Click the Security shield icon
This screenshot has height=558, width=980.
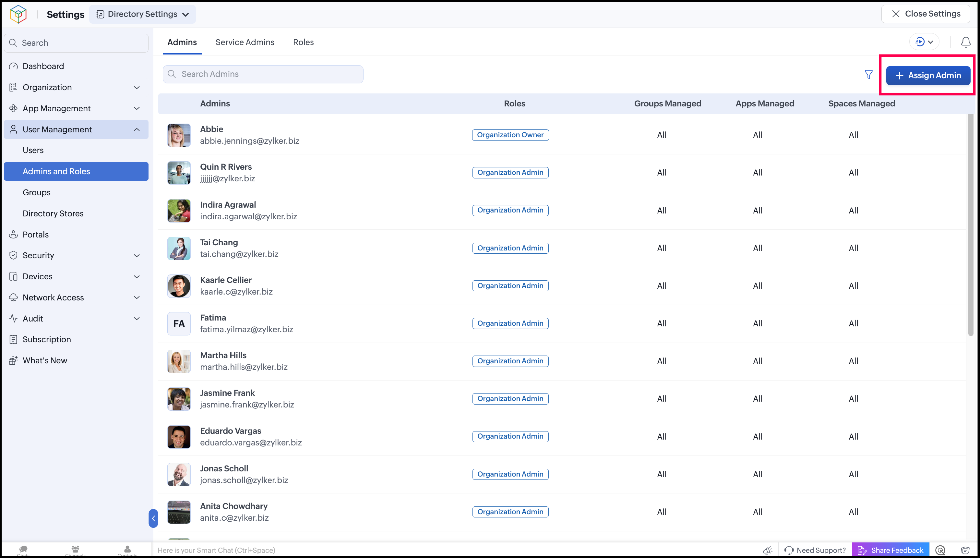click(x=13, y=255)
